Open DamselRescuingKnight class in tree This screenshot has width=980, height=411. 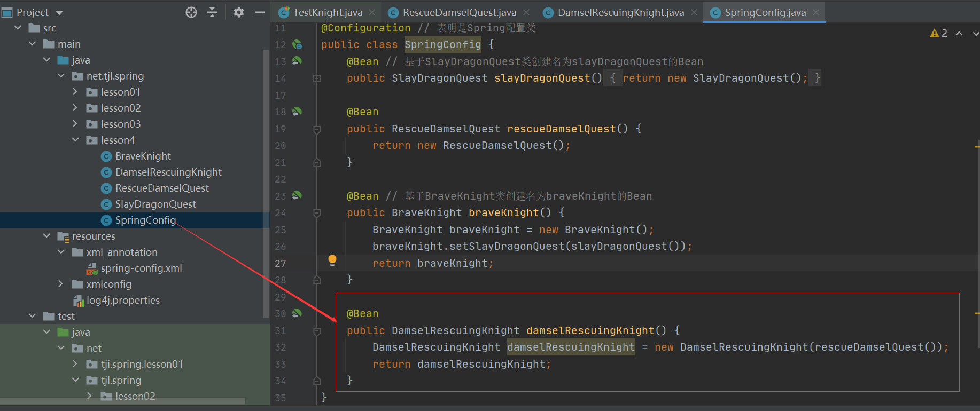coord(168,172)
